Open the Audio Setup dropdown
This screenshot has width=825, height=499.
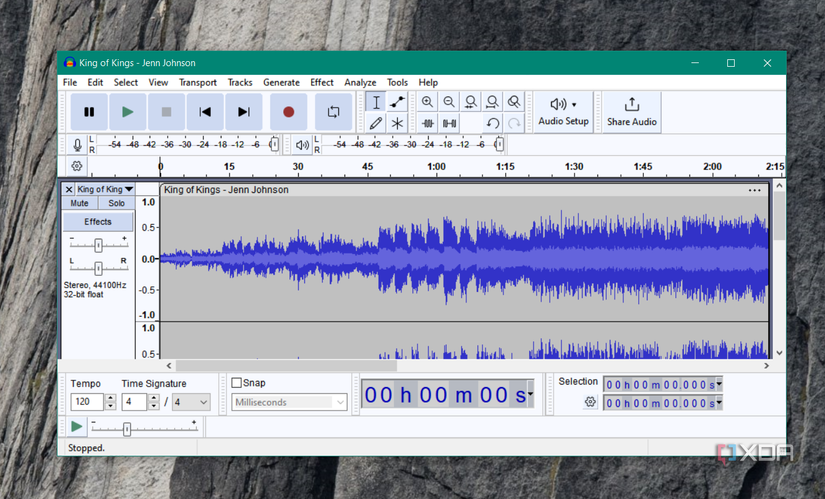coord(564,112)
